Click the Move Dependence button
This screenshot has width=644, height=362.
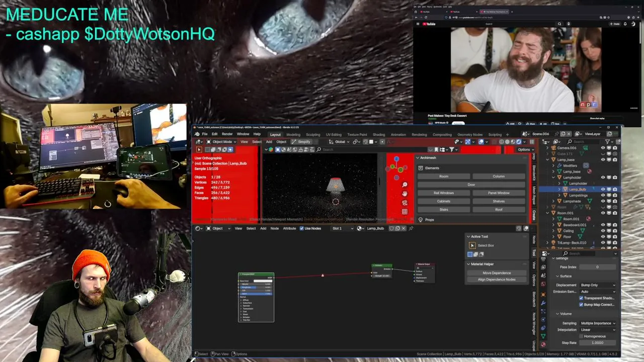tap(497, 273)
